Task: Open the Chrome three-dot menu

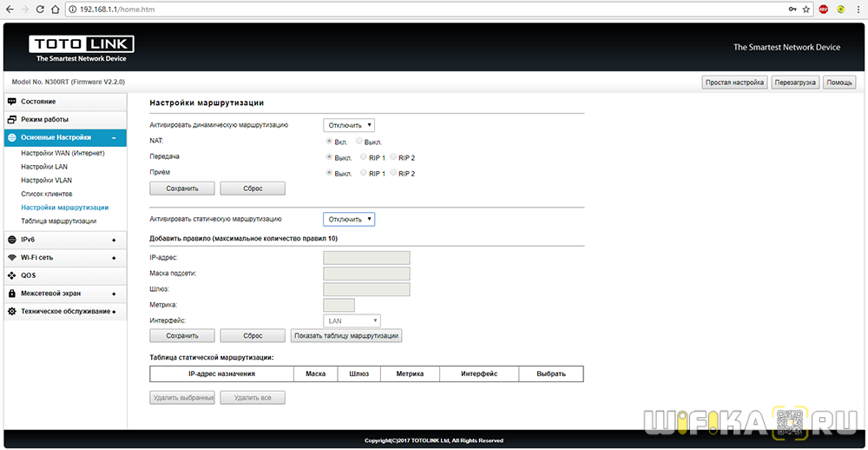Action: [857, 9]
